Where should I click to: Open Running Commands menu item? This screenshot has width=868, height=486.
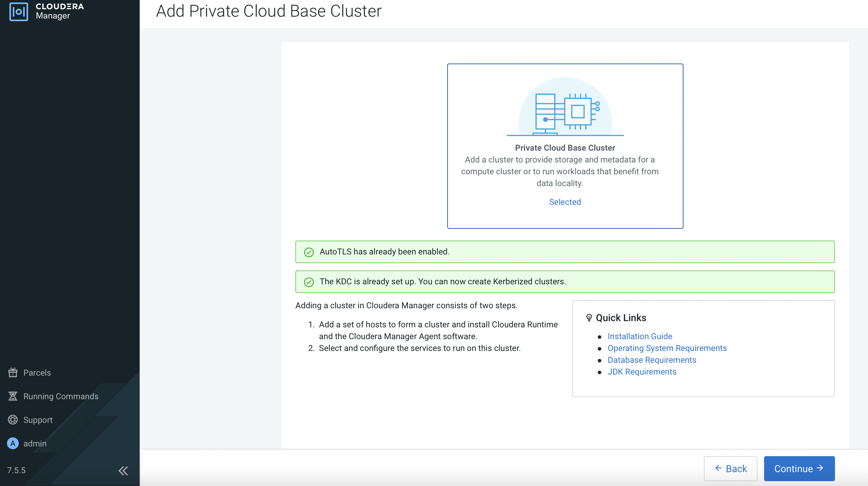click(61, 396)
